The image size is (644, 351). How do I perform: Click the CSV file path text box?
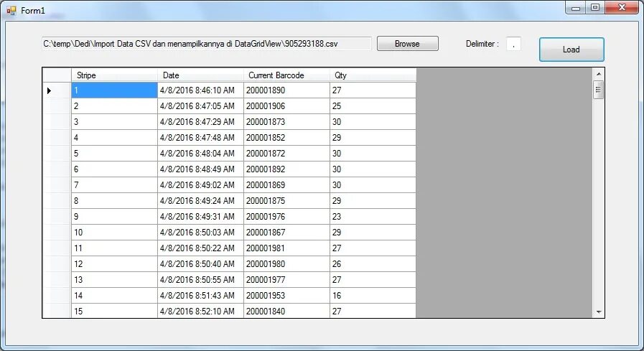(x=207, y=44)
